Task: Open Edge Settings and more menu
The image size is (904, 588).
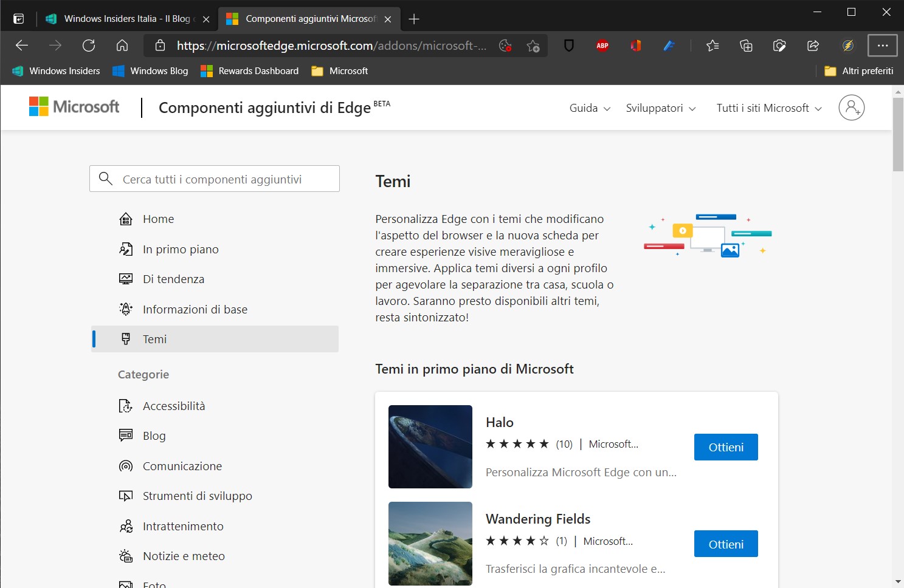Action: (883, 46)
